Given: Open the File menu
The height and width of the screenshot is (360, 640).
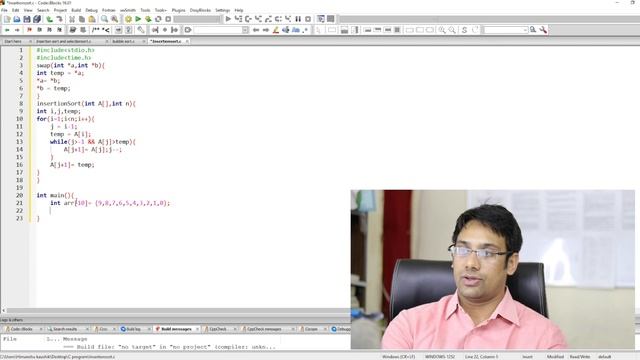Looking at the screenshot, I should click(x=4, y=10).
